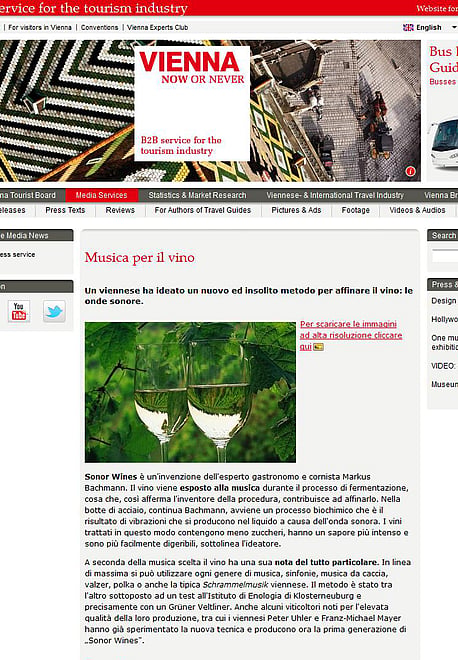458x660 pixels.
Task: Click the 'Musica per il vino' heading
Action: [x=140, y=257]
